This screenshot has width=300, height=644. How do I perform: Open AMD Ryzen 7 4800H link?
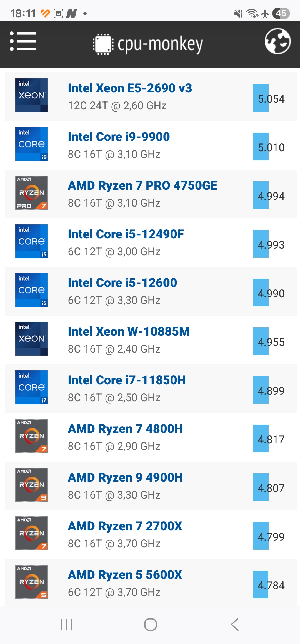pyautogui.click(x=126, y=429)
